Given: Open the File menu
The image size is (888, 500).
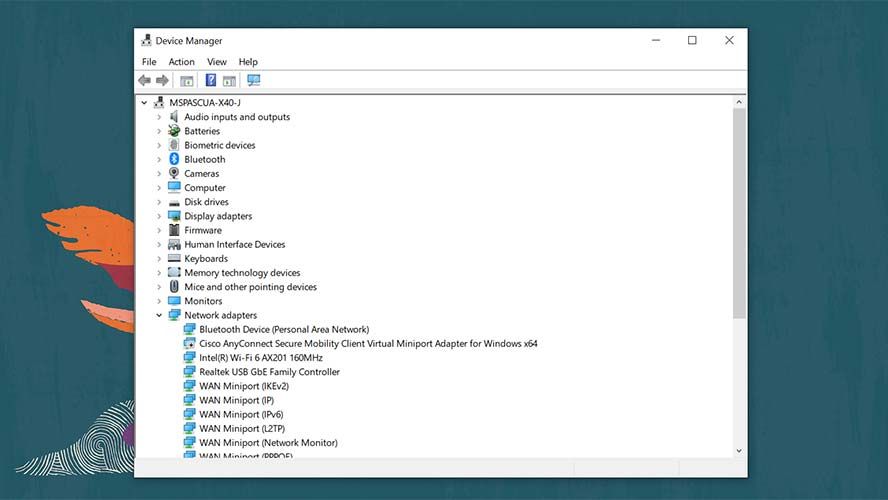Looking at the screenshot, I should pos(149,62).
